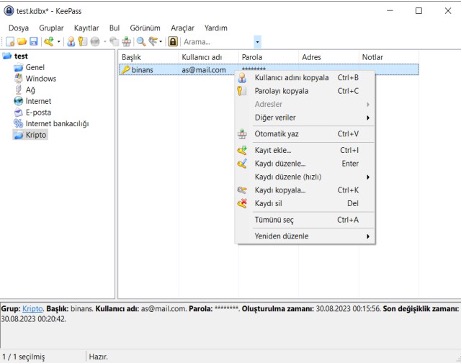This screenshot has width=462, height=364.
Task: Open the Kayıtlar menu
Action: (86, 28)
